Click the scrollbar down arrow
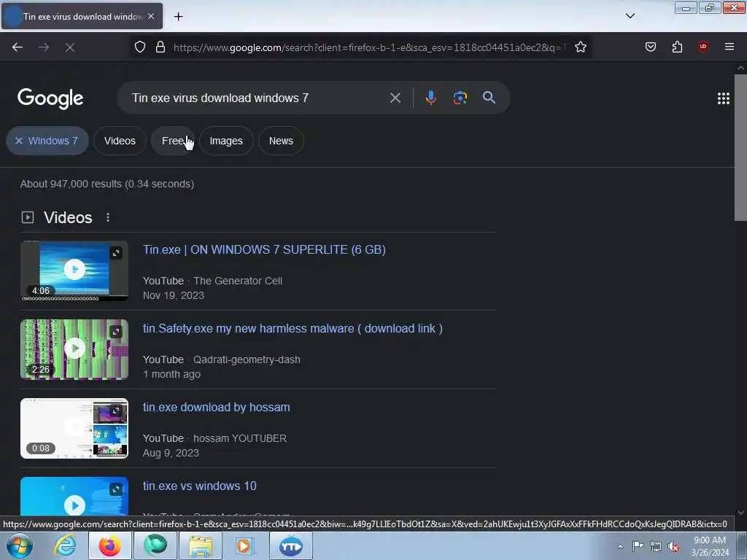This screenshot has width=747, height=560. (740, 513)
